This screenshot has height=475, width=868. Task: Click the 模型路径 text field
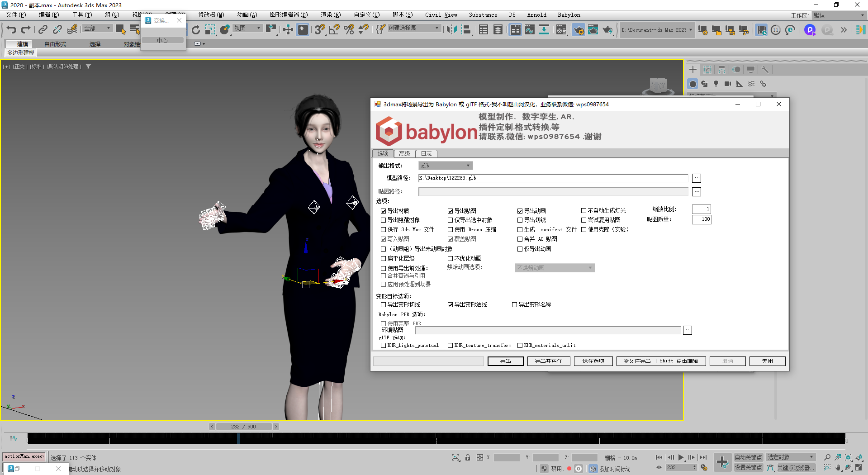[x=553, y=178]
